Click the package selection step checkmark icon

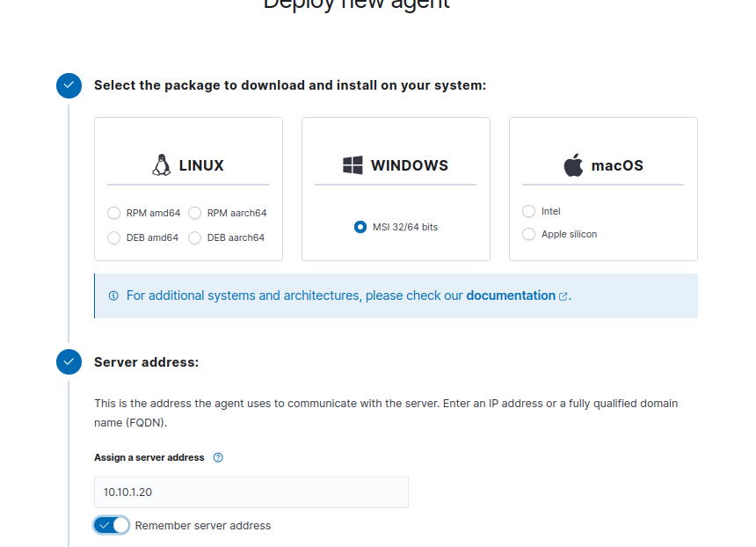pos(69,85)
